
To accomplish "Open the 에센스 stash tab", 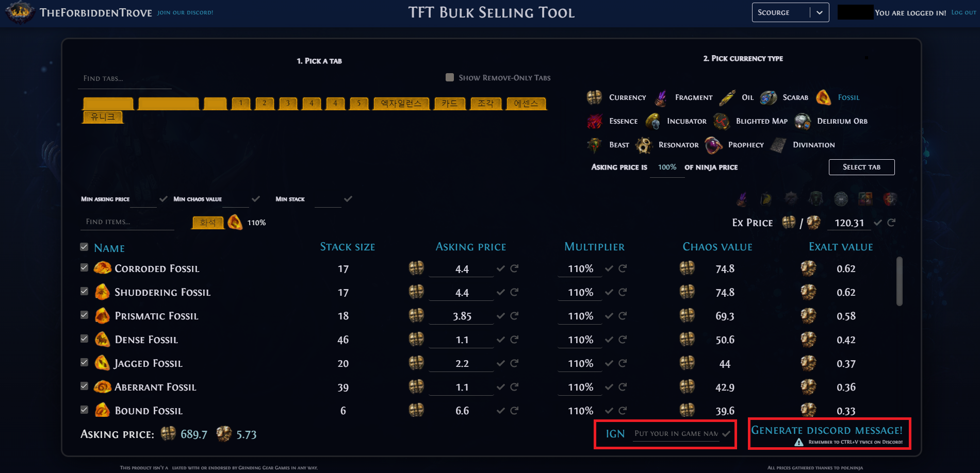I will pos(526,104).
